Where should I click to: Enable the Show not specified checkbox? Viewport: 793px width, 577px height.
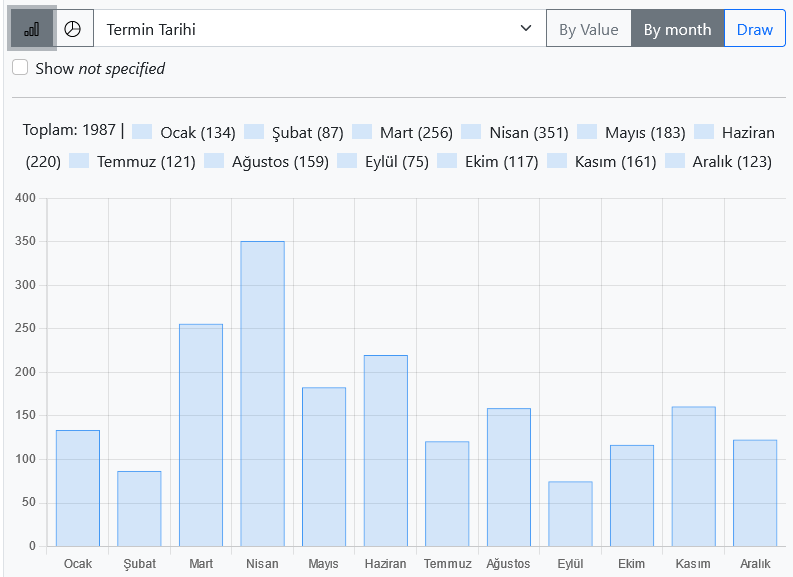20,68
